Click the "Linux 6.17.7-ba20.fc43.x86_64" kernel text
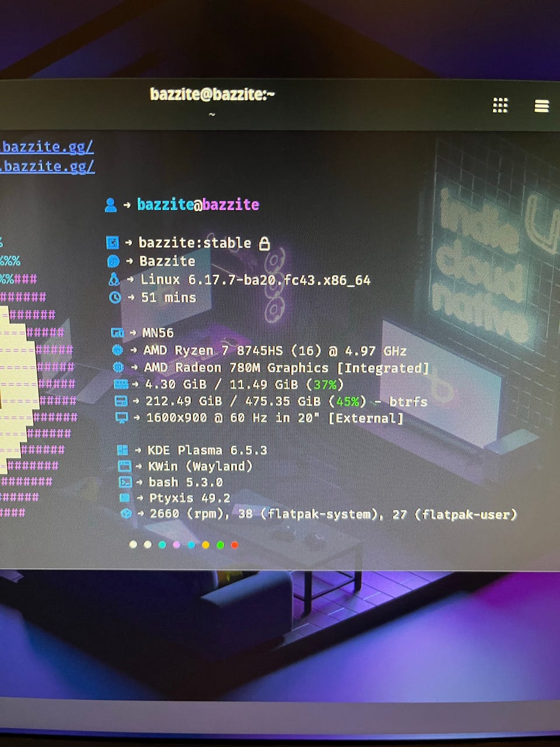560x747 pixels. coord(256,280)
